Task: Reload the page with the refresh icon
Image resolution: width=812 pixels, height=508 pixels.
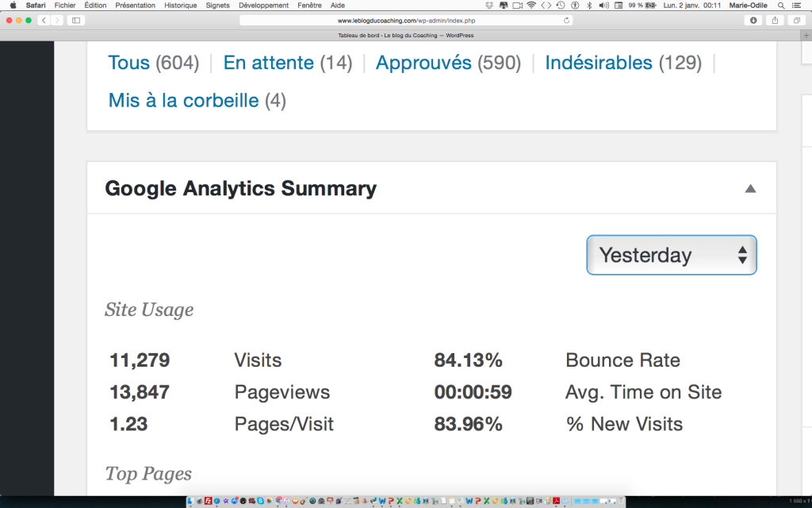Action: click(566, 20)
